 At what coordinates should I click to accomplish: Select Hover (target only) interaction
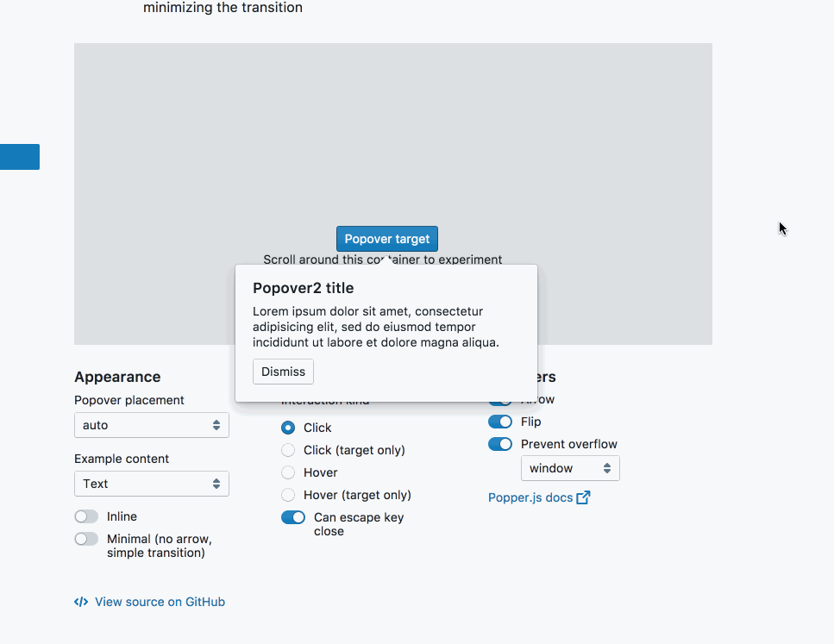click(288, 495)
